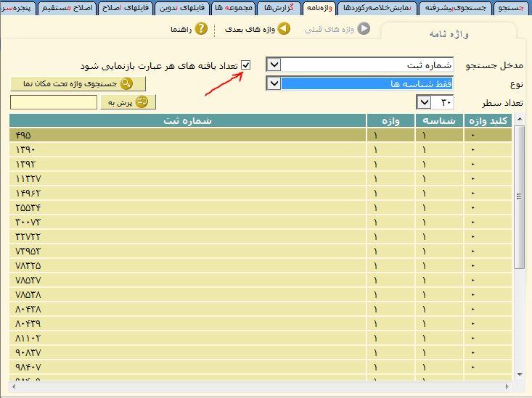Select the row with record number ۱۳۹۲

click(x=189, y=164)
